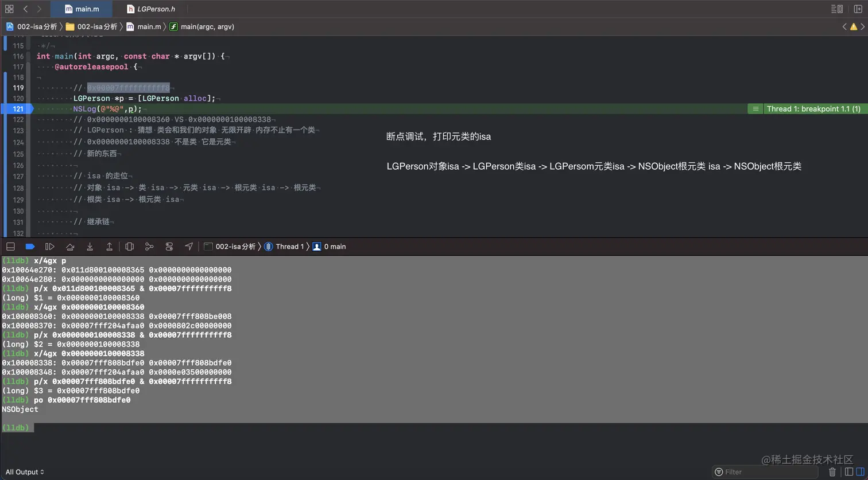This screenshot has height=480, width=868.
Task: Select 002-isa分析 process in debug bar
Action: 230,247
